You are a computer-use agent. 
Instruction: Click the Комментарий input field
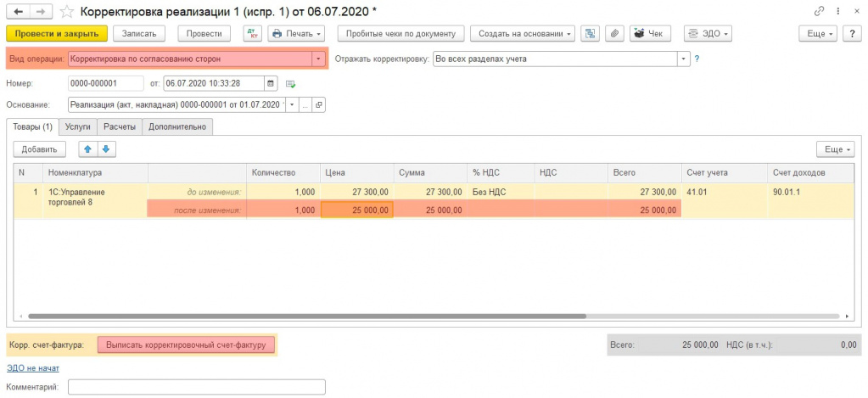pos(197,386)
